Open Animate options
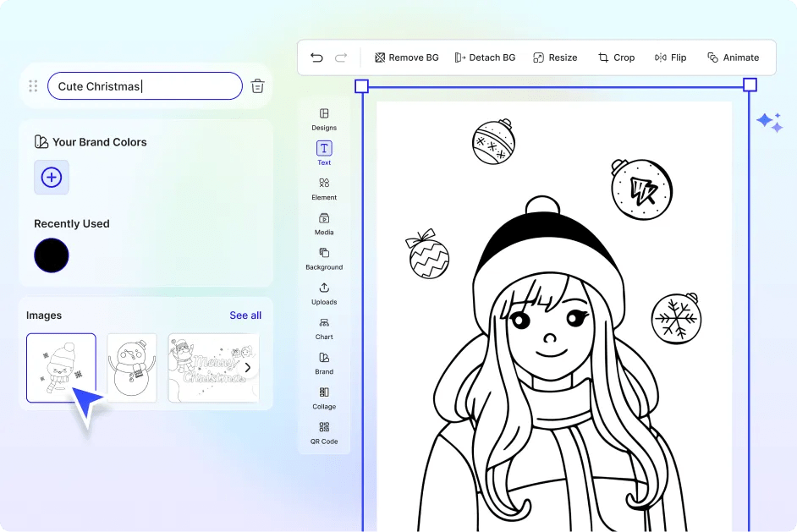797x532 pixels. tap(733, 58)
